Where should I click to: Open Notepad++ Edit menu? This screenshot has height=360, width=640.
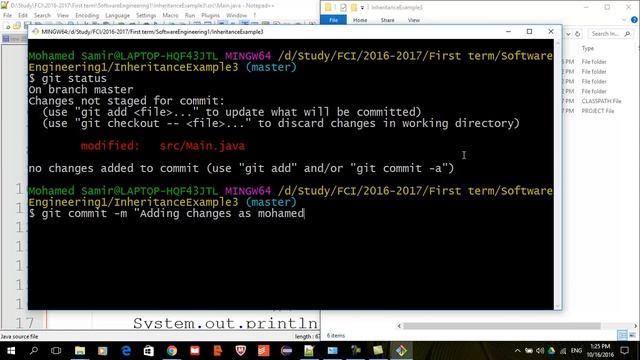[x=22, y=15]
